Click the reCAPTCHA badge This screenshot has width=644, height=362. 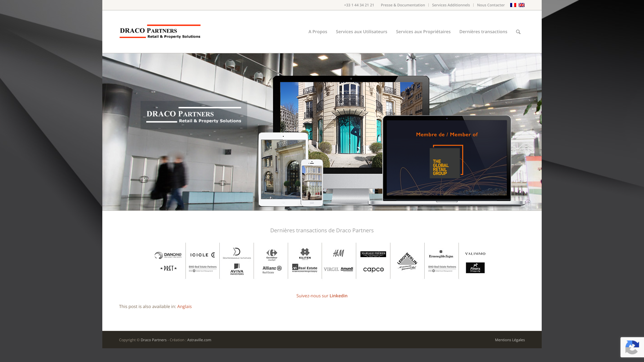click(632, 347)
